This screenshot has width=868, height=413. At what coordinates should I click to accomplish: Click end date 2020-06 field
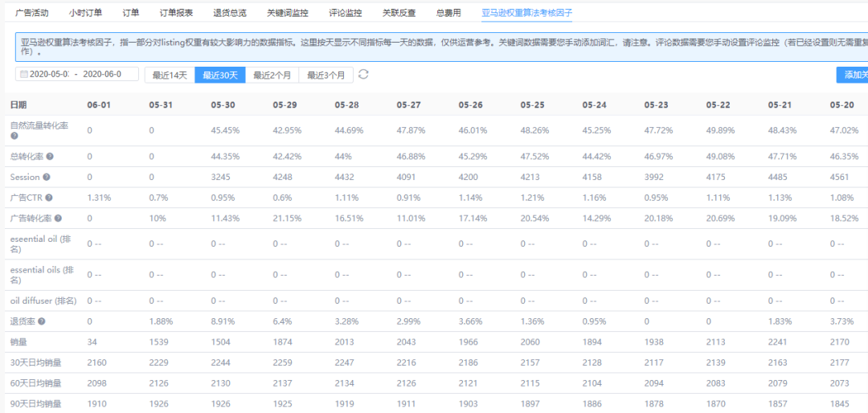102,74
